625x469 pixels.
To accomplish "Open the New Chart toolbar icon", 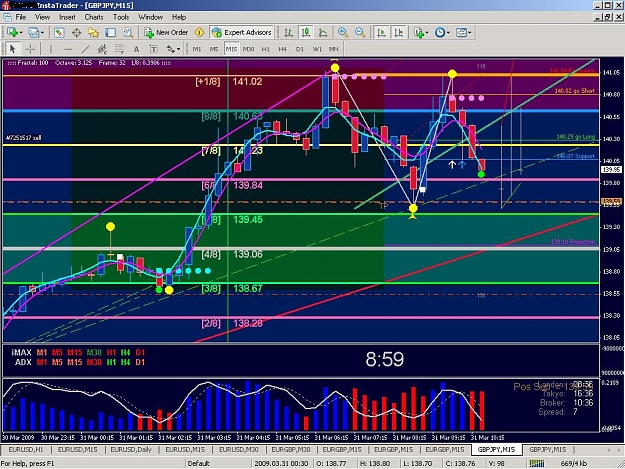I will tap(12, 32).
